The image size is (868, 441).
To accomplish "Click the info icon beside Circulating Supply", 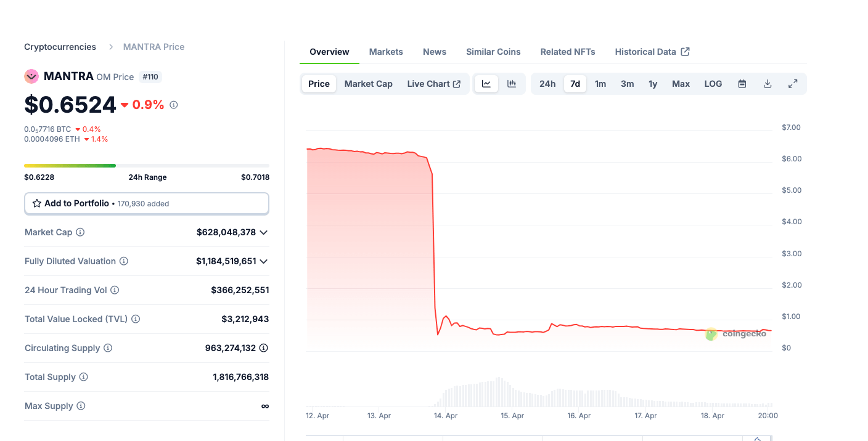I will point(108,348).
